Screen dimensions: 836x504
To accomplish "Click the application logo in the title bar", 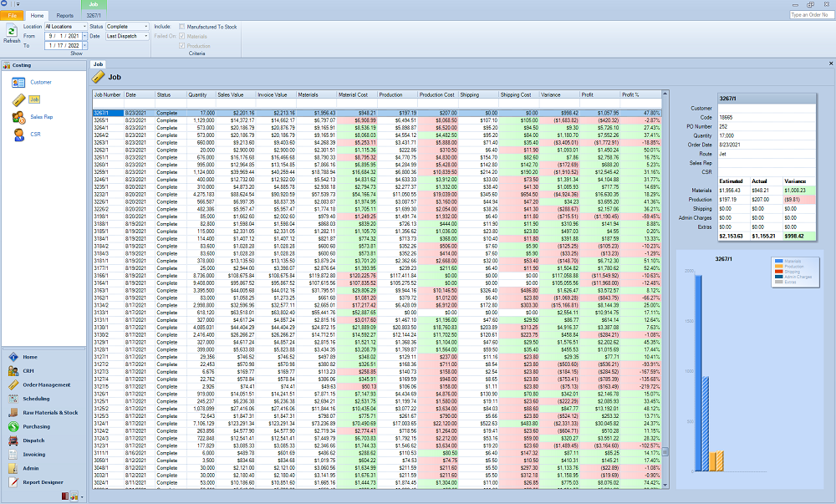I will [x=3, y=3].
